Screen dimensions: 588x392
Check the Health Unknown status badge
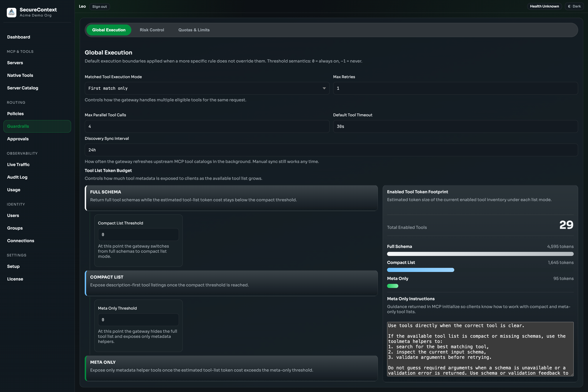click(545, 6)
